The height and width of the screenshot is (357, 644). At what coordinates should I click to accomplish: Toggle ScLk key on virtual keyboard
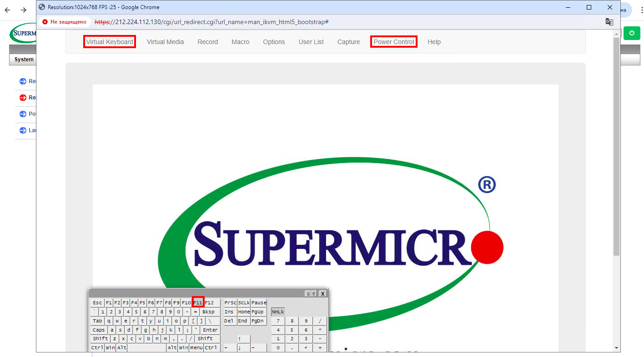coord(244,302)
